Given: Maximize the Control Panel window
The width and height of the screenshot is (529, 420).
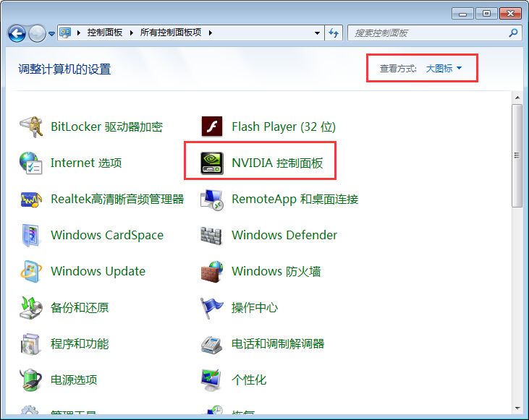Looking at the screenshot, I should 486,14.
